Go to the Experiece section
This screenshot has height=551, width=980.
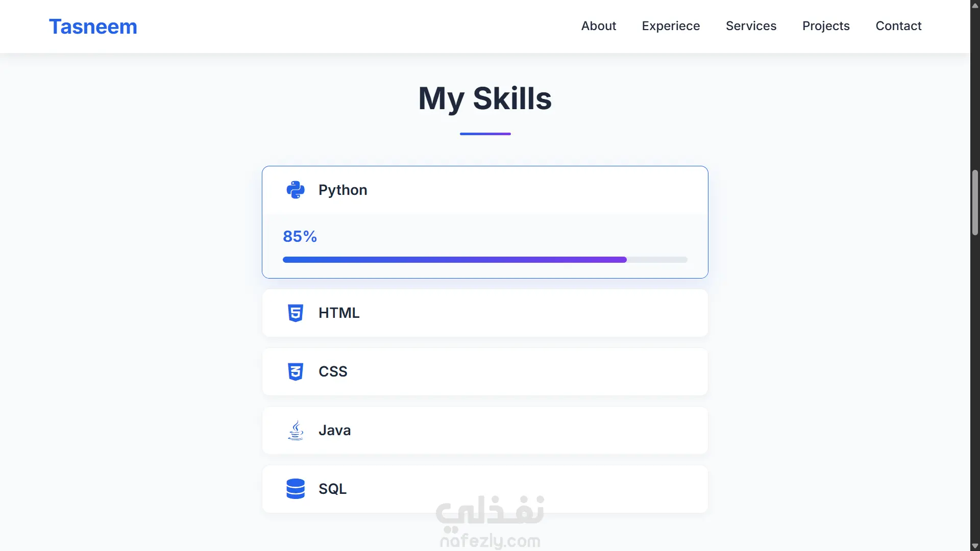(671, 26)
